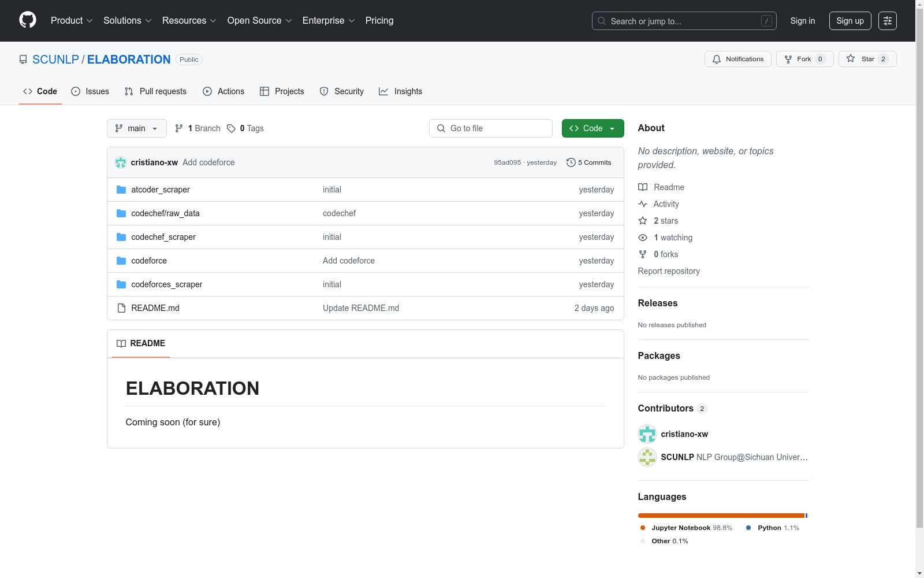924x578 pixels.
Task: Open the Readme link in About
Action: (661, 187)
